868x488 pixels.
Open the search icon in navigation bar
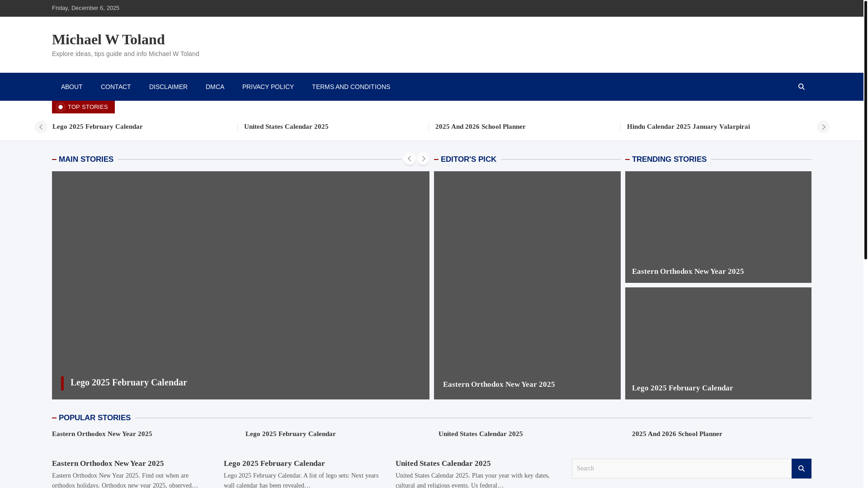[x=801, y=87]
